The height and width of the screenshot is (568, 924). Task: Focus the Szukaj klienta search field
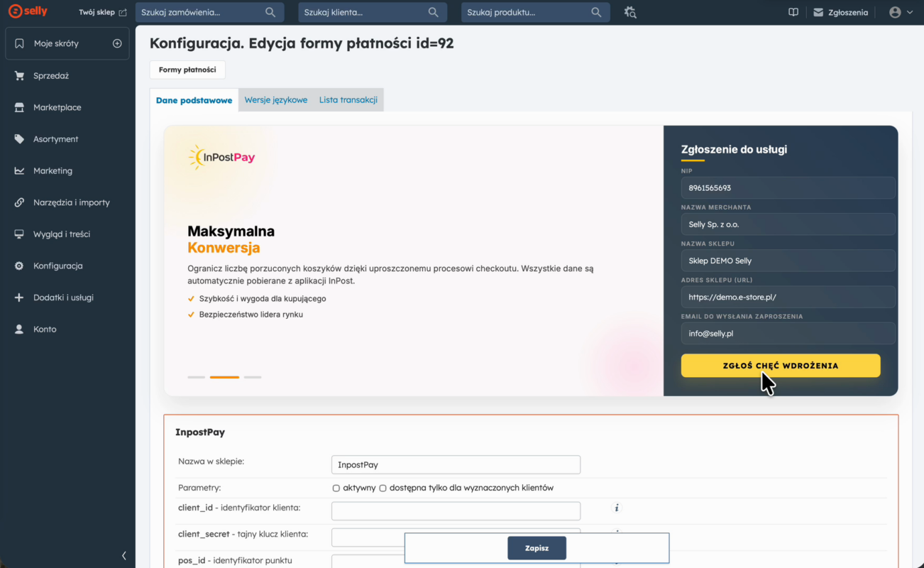373,12
